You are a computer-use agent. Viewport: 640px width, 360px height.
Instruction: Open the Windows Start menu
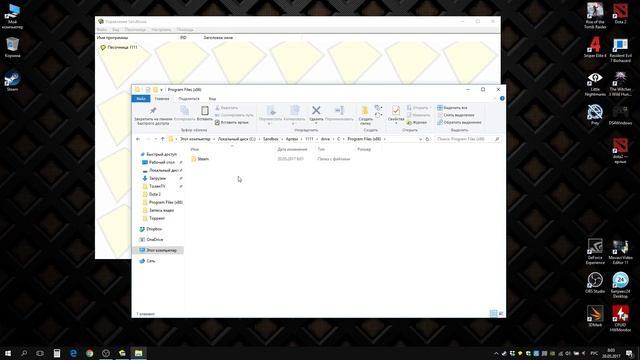(x=8, y=353)
